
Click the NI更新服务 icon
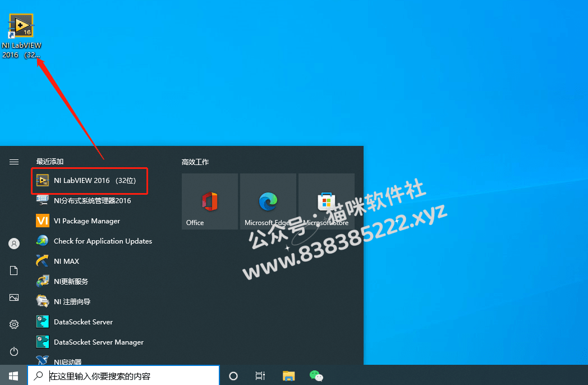point(43,281)
